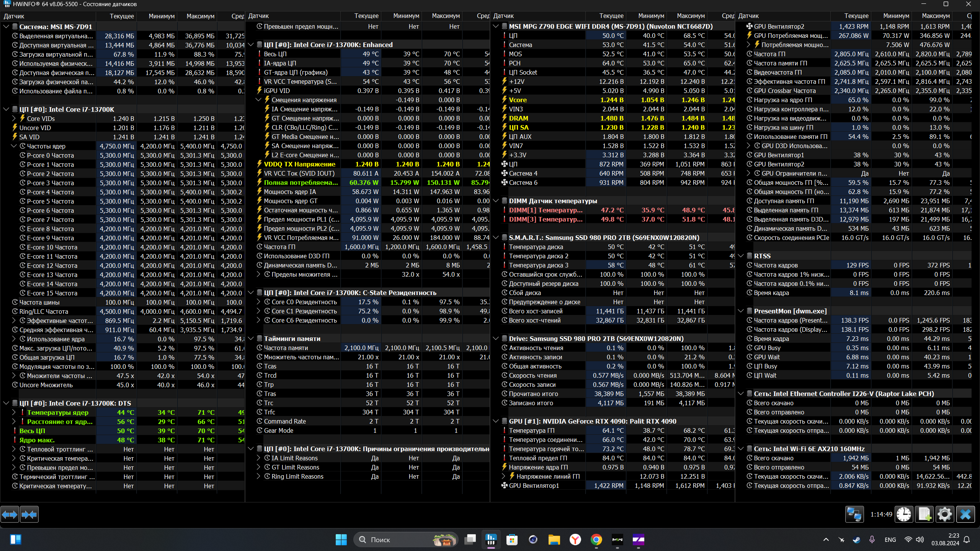Open the remote network monitoring icon
The height and width of the screenshot is (551, 980).
click(854, 514)
